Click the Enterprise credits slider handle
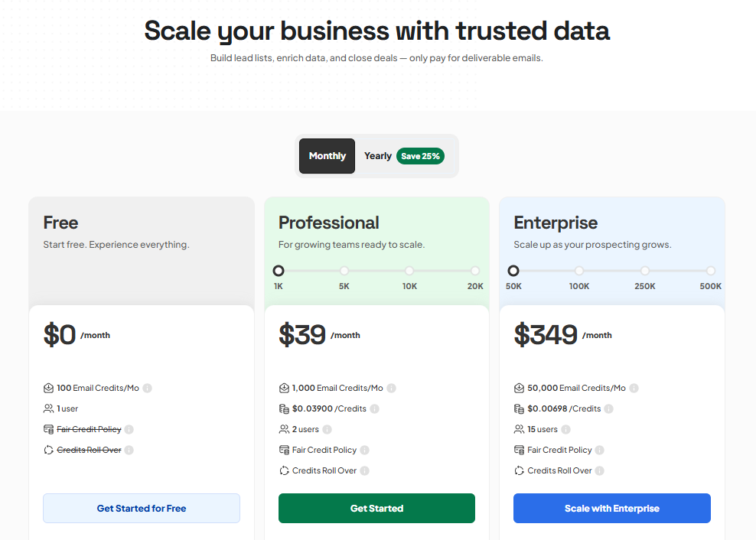Viewport: 756px width, 540px height. [513, 270]
